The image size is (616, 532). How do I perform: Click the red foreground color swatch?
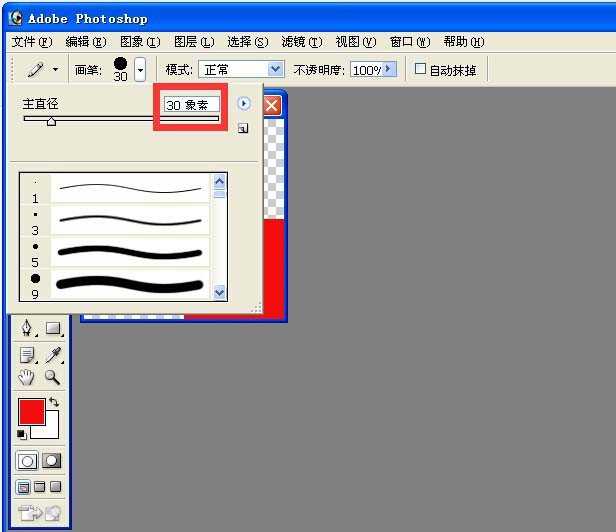(x=31, y=411)
